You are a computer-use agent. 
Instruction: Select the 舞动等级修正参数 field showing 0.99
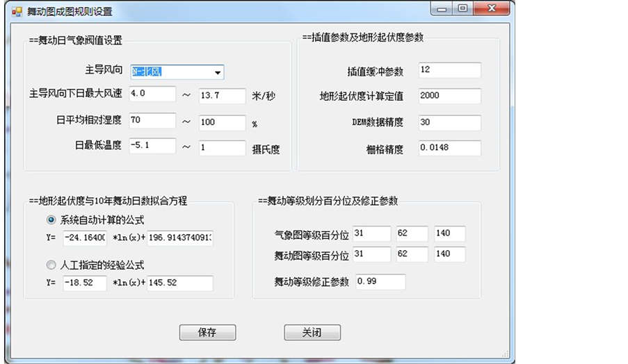pyautogui.click(x=379, y=281)
